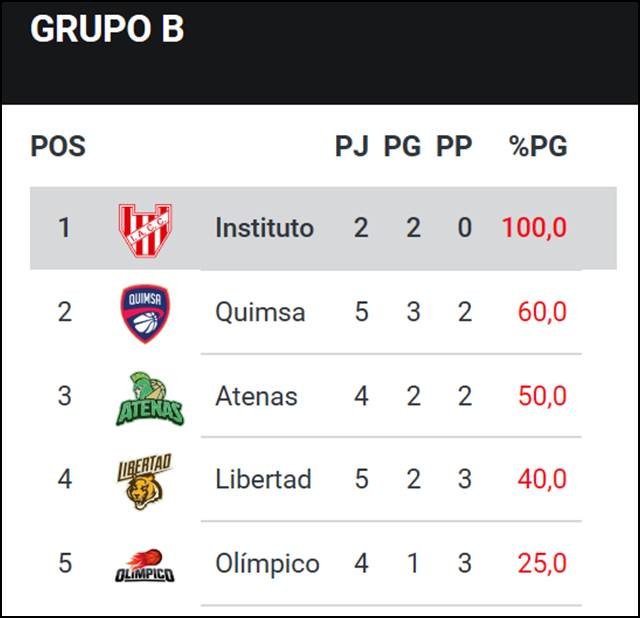The image size is (640, 618).
Task: Click Quimsa's 60,0 win percentage
Action: click(x=542, y=312)
